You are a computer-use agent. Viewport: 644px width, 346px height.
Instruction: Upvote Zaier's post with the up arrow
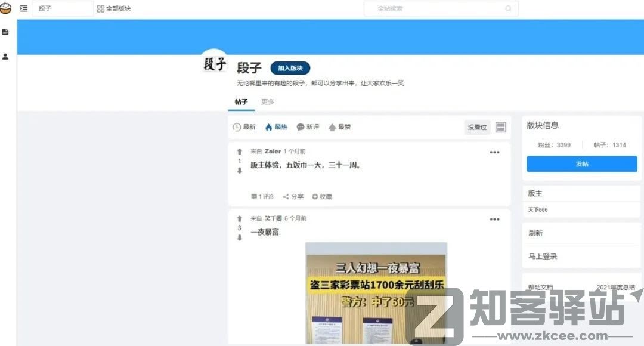239,152
